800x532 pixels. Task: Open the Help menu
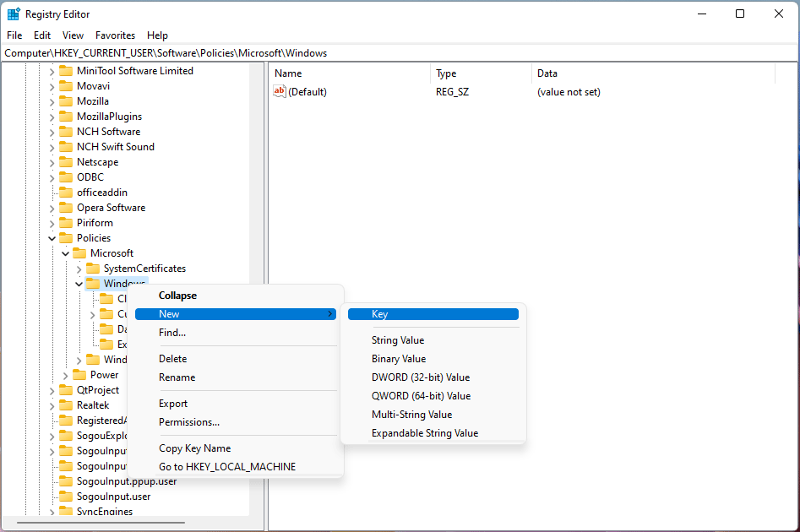pos(157,35)
